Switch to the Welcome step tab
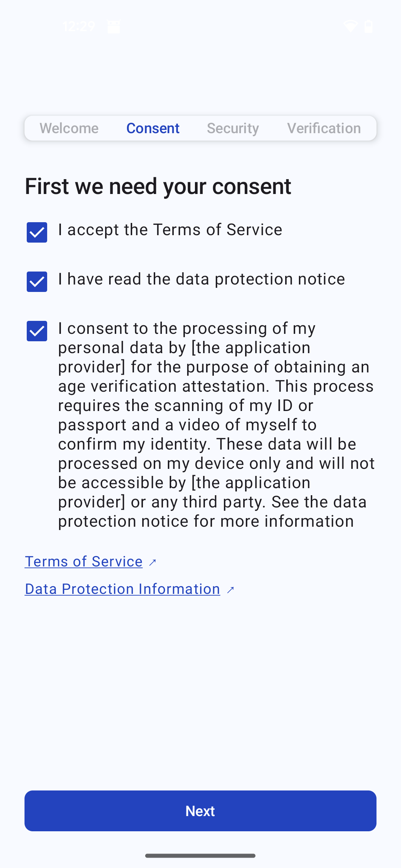The height and width of the screenshot is (868, 401). click(x=69, y=128)
